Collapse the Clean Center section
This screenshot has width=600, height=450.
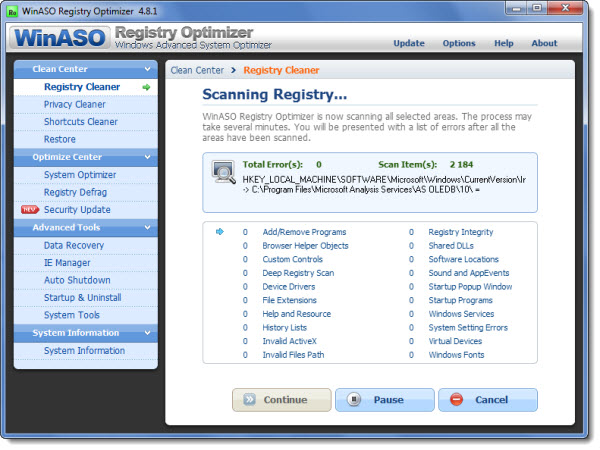(x=148, y=70)
